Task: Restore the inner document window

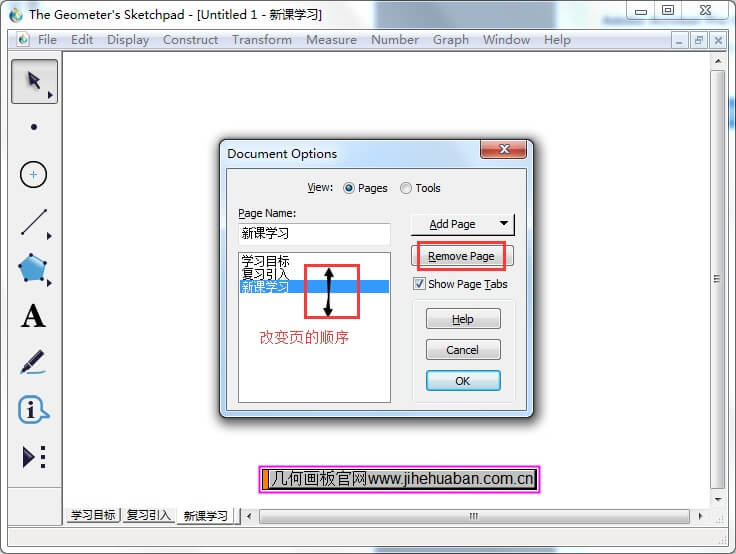Action: coord(698,41)
